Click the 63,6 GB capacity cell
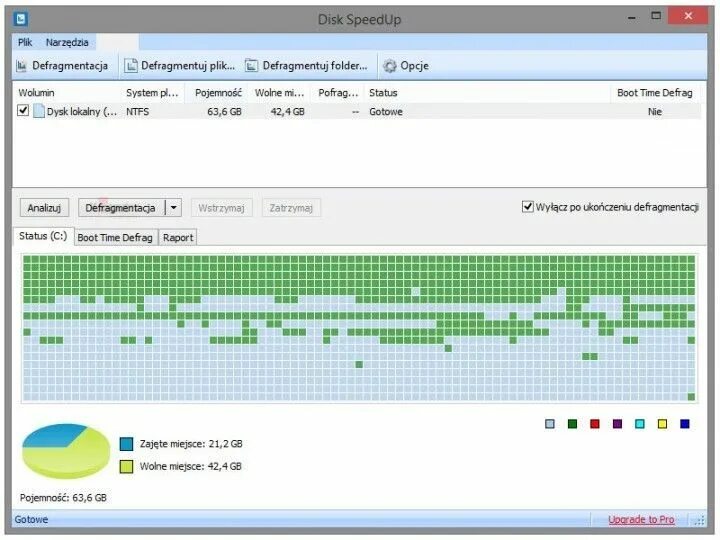The width and height of the screenshot is (720, 540). [x=224, y=112]
